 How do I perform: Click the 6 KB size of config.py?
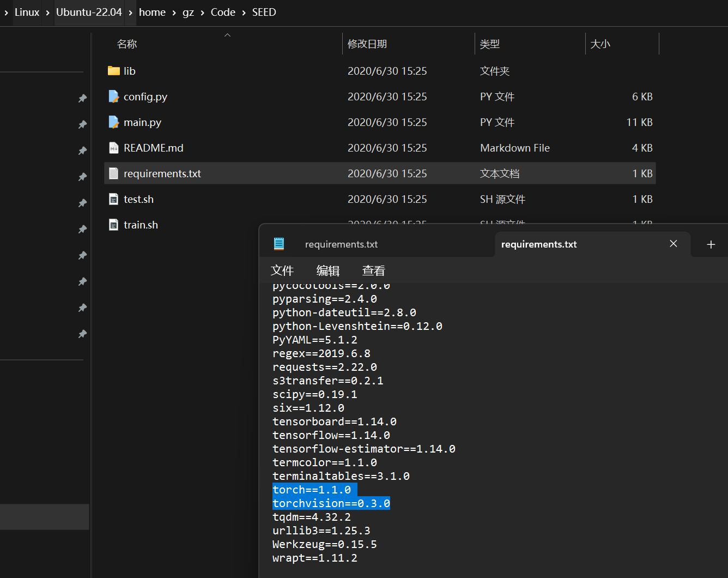[642, 97]
